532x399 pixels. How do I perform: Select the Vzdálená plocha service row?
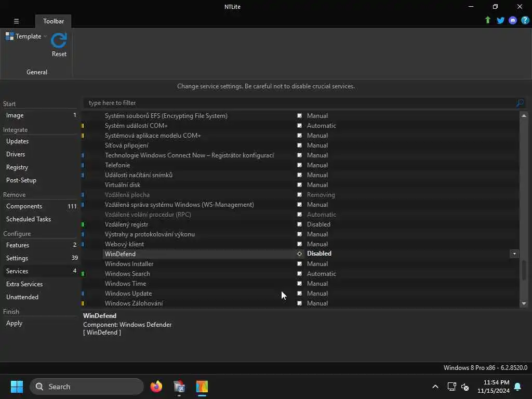[300, 195]
